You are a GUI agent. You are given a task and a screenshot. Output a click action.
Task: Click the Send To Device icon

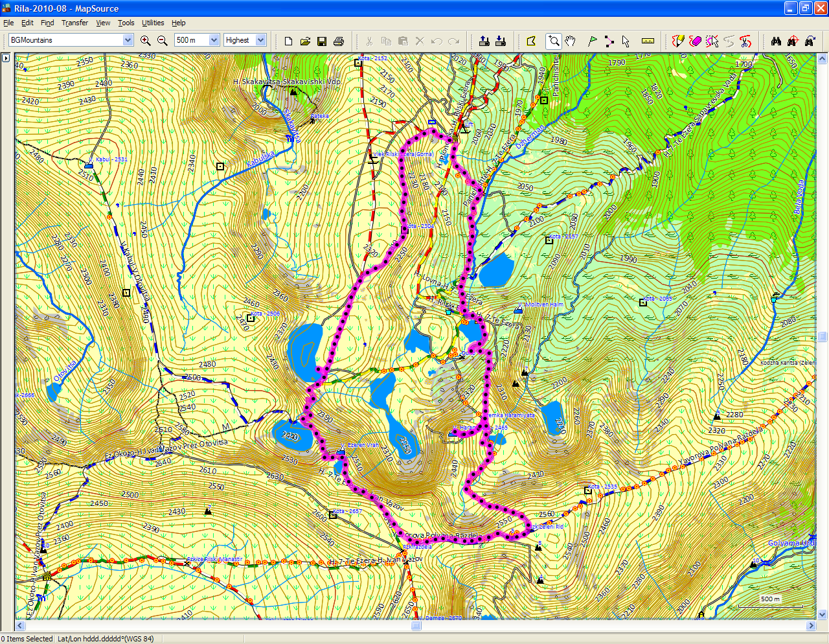[484, 41]
